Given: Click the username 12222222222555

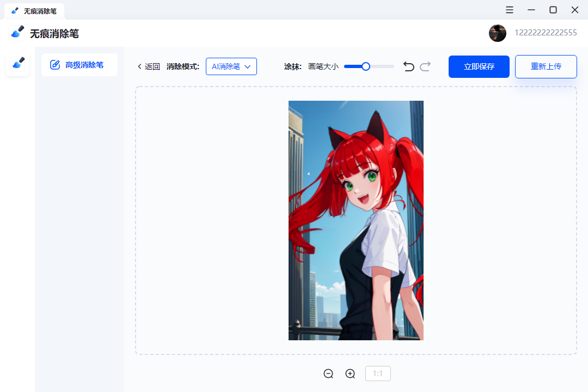Looking at the screenshot, I should click(546, 33).
